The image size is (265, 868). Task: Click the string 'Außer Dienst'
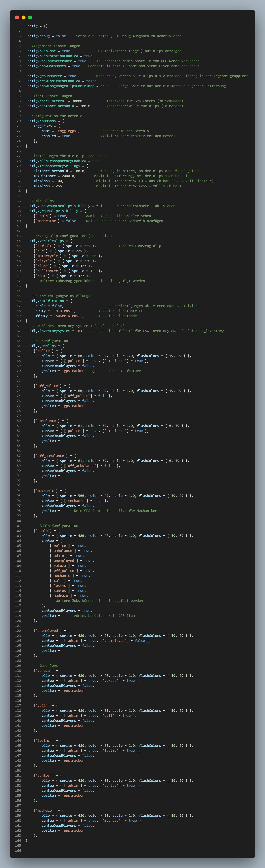[x=68, y=316]
